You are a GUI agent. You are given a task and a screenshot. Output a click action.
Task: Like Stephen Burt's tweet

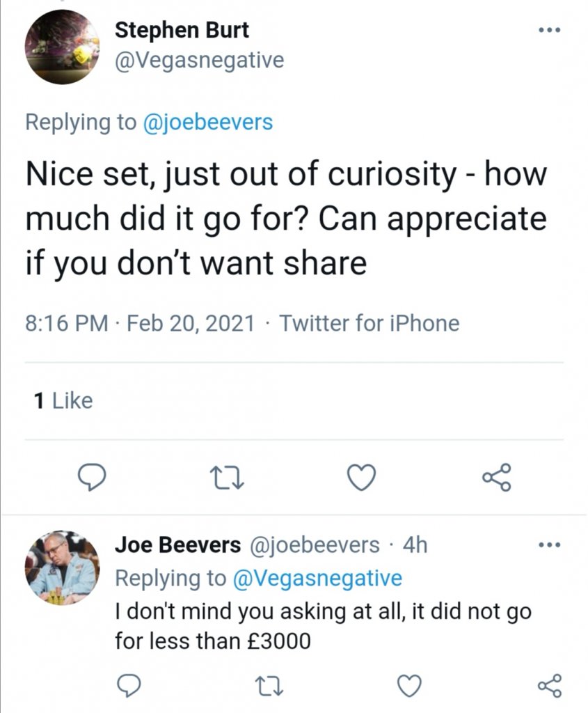(362, 477)
